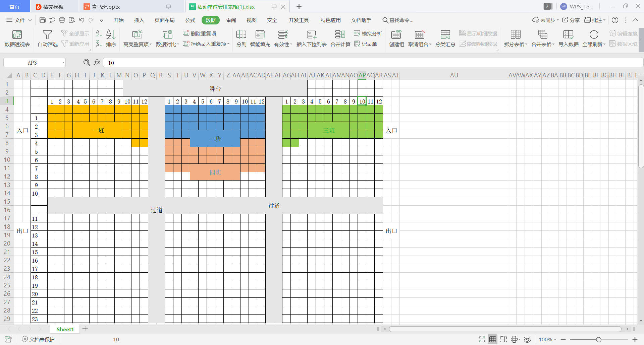The height and width of the screenshot is (345, 644).
Task: Switch to the Insert (插入) ribbon tab
Action: pyautogui.click(x=139, y=20)
